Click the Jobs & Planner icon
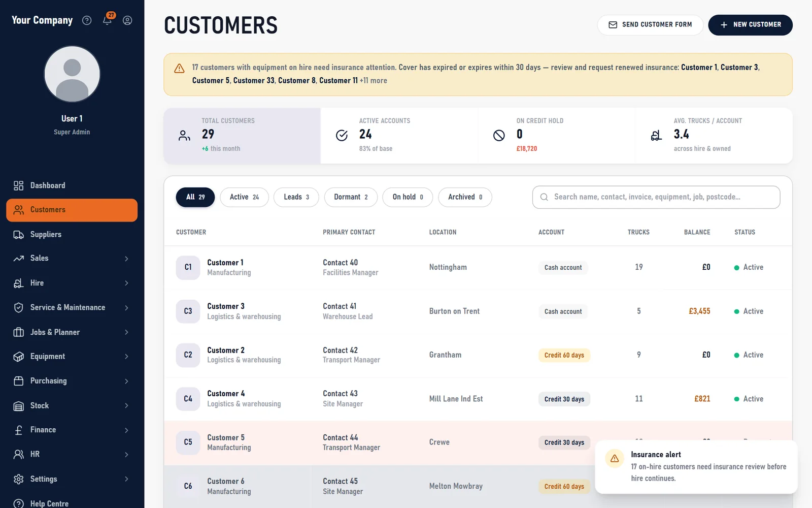The height and width of the screenshot is (508, 812). [19, 332]
